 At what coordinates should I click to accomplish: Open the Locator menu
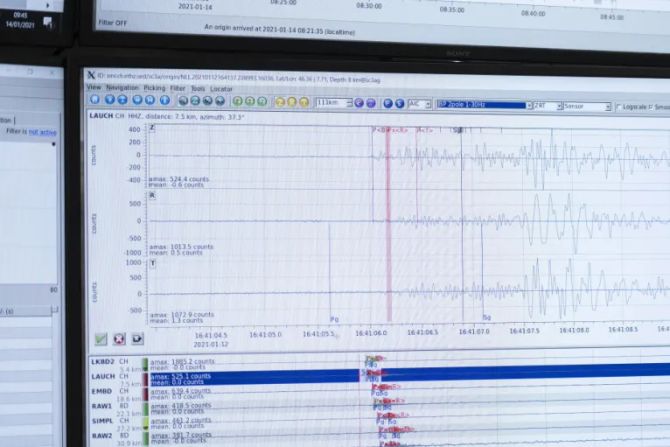click(x=221, y=88)
